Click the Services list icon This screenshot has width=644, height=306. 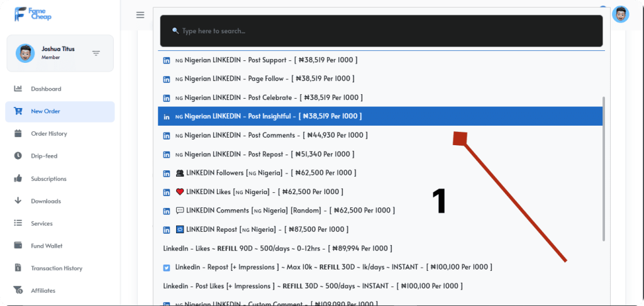click(18, 223)
